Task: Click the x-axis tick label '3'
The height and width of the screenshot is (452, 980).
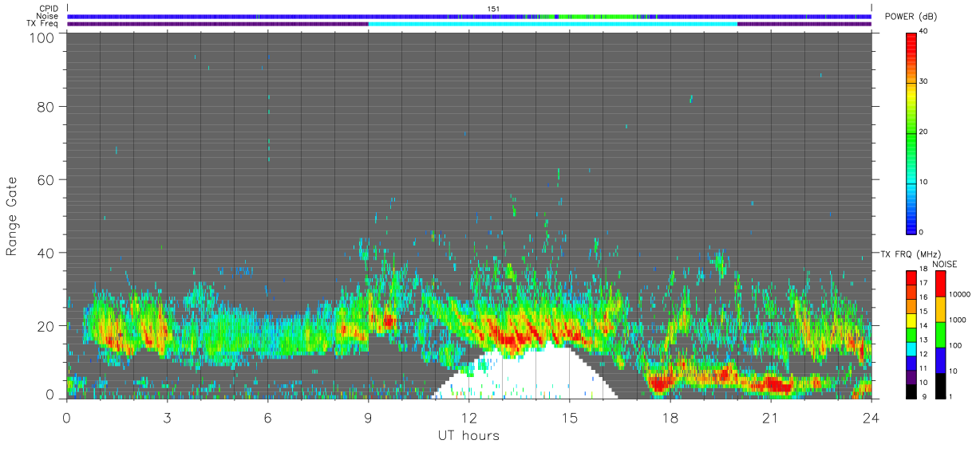Action: click(167, 418)
